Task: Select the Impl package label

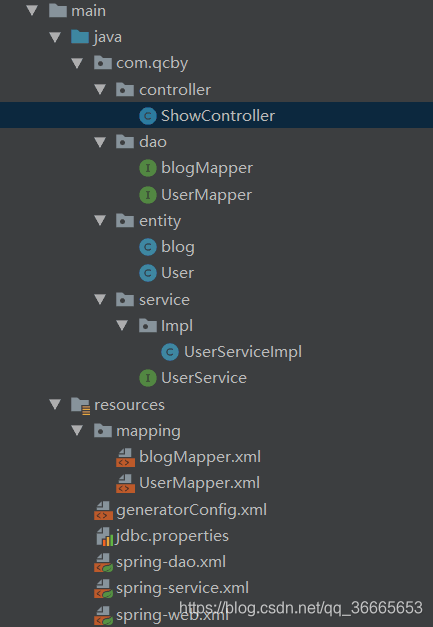Action: pos(177,326)
